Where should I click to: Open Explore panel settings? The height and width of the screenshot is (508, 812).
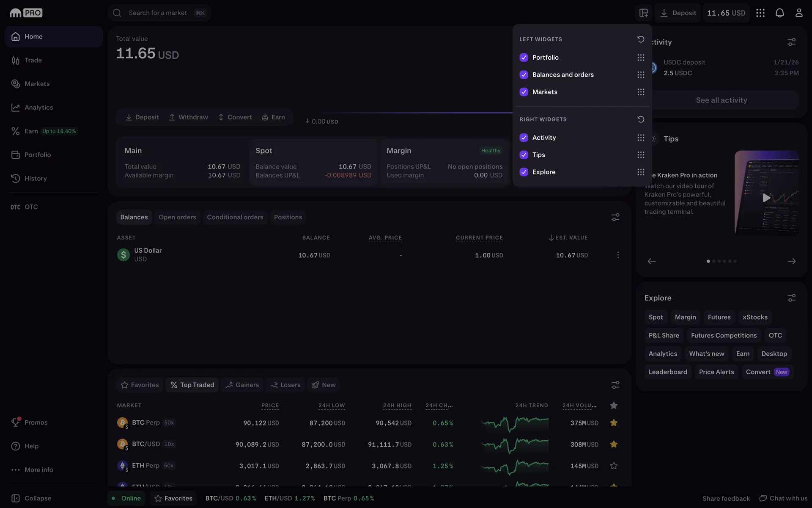click(x=791, y=298)
